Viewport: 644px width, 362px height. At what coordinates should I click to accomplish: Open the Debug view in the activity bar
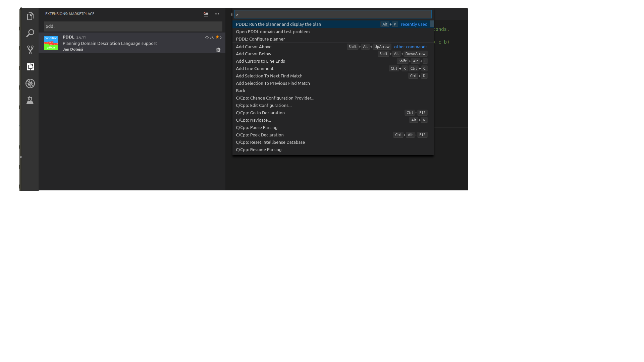pos(30,83)
